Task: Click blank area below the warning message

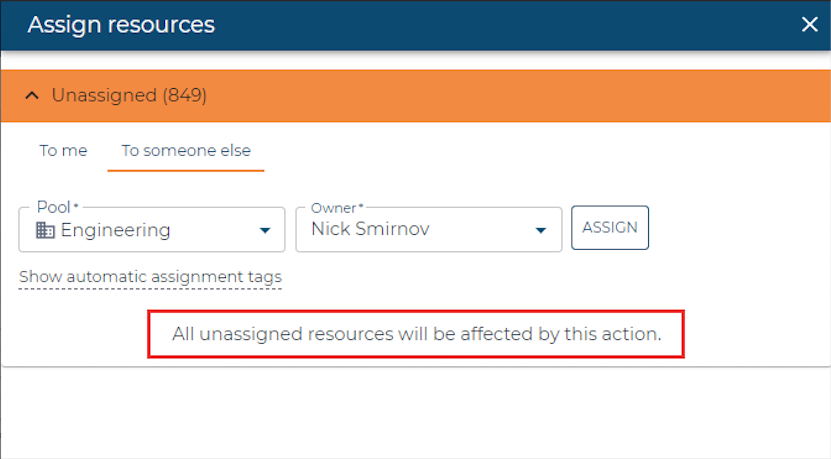Action: pos(416,413)
